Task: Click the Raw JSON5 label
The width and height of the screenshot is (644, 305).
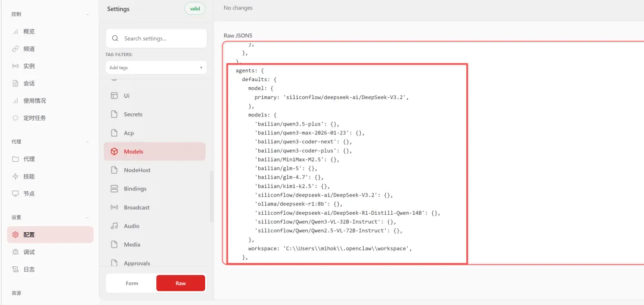Action: (x=238, y=35)
